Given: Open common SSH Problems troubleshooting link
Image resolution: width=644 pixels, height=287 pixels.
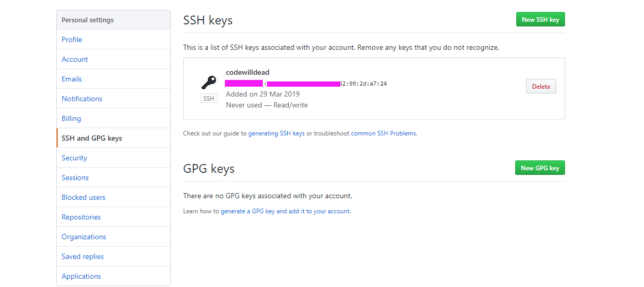Looking at the screenshot, I should click(383, 133).
